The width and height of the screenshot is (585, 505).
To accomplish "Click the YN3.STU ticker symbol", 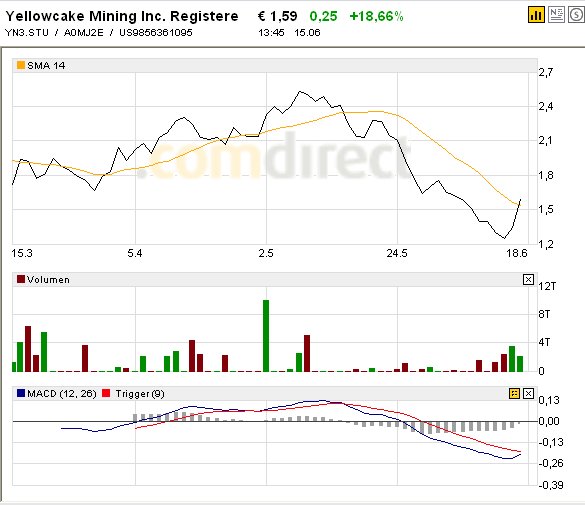I will pyautogui.click(x=27, y=33).
